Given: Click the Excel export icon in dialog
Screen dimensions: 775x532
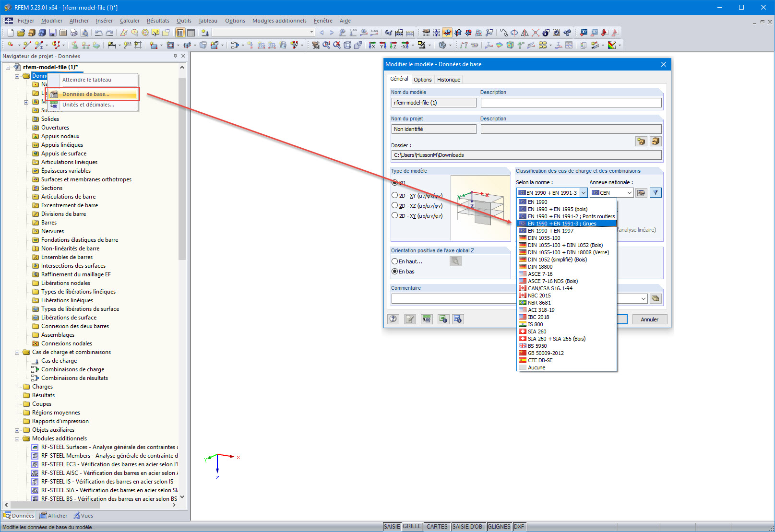Looking at the screenshot, I should [443, 319].
